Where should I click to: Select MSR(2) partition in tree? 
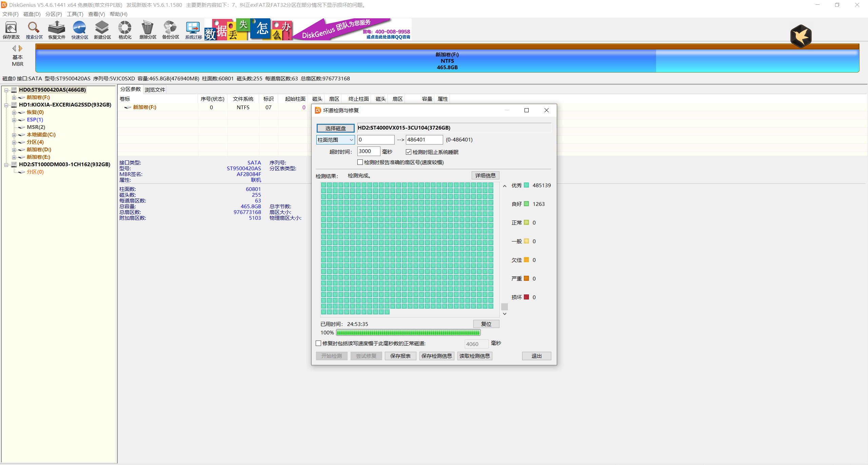point(36,127)
